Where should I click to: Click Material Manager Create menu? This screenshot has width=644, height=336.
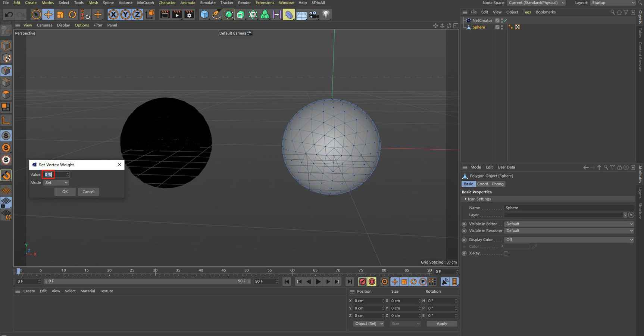(x=29, y=291)
